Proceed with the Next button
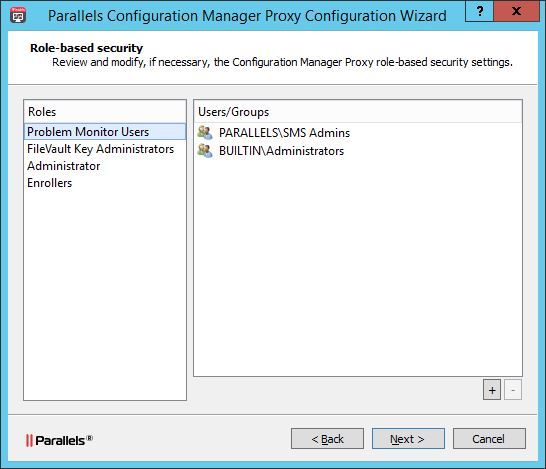Screen dimensions: 546x469 click(408, 439)
